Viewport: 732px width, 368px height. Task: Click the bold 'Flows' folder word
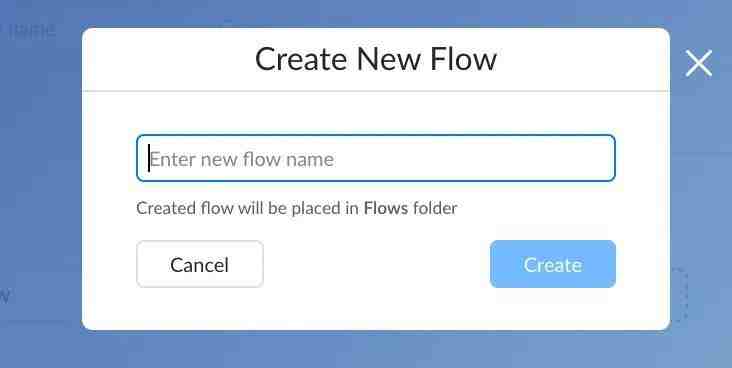pos(386,208)
